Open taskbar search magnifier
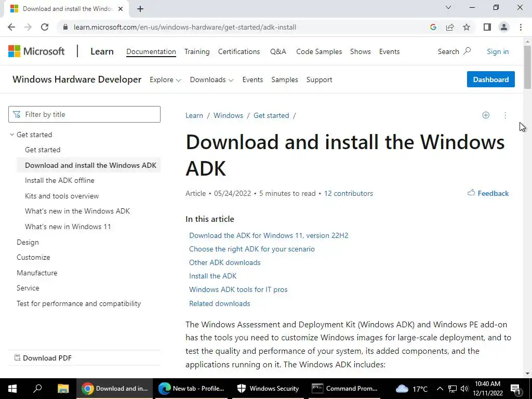Image resolution: width=532 pixels, height=399 pixels. pos(37,388)
